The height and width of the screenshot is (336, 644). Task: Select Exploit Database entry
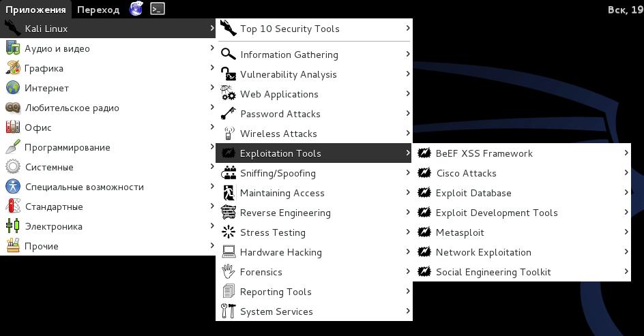click(473, 193)
